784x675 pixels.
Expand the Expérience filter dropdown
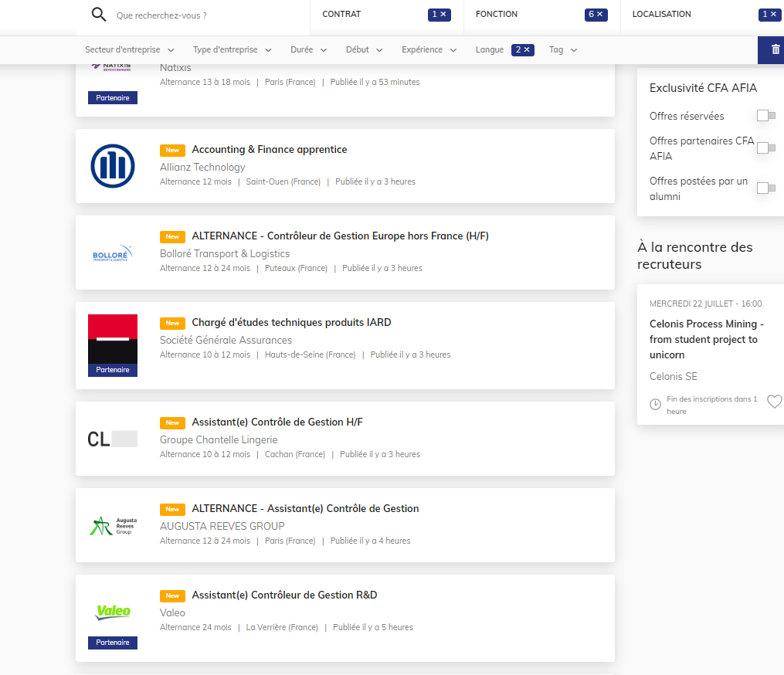click(429, 50)
